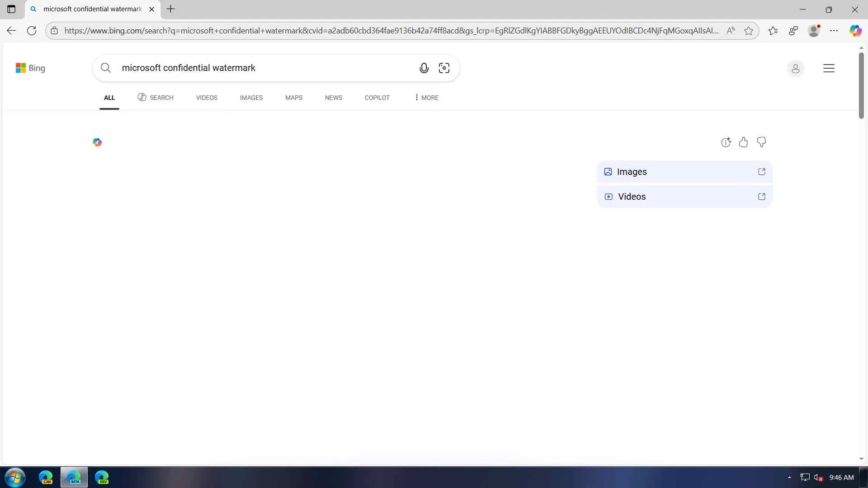868x488 pixels.
Task: Open visual search camera icon
Action: [x=444, y=68]
